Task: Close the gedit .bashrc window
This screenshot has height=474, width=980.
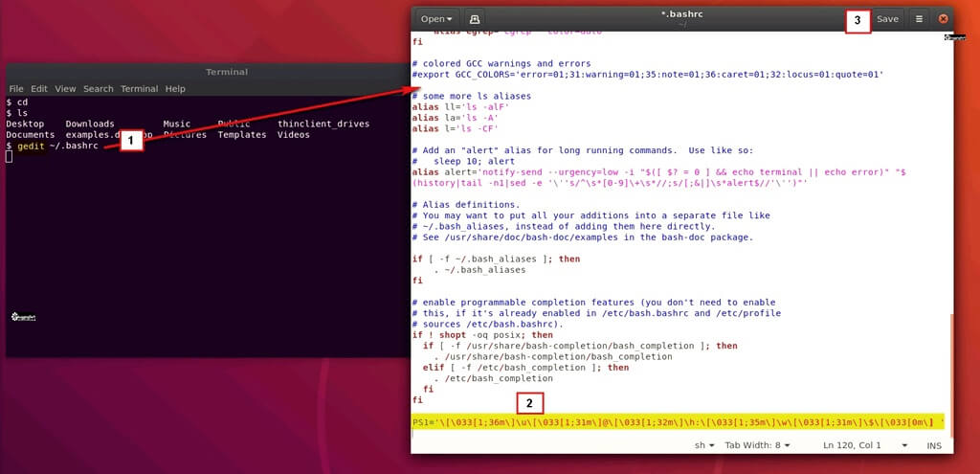Action: coord(943,18)
